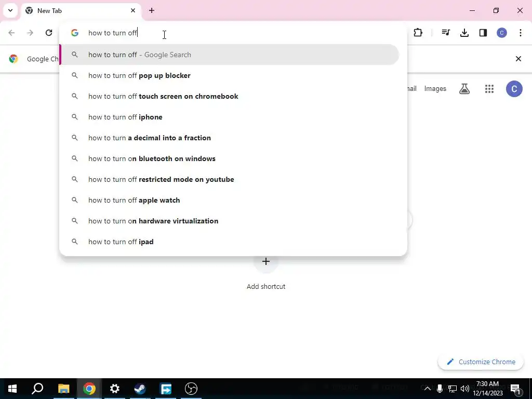Viewport: 532px width, 399px height.
Task: Open the notification center icon
Action: click(516, 389)
